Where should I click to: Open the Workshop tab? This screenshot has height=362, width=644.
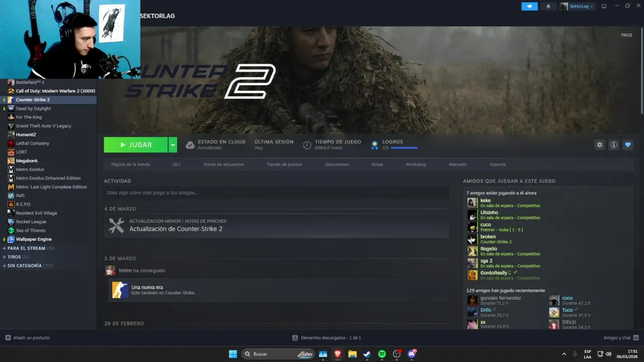[x=416, y=164]
